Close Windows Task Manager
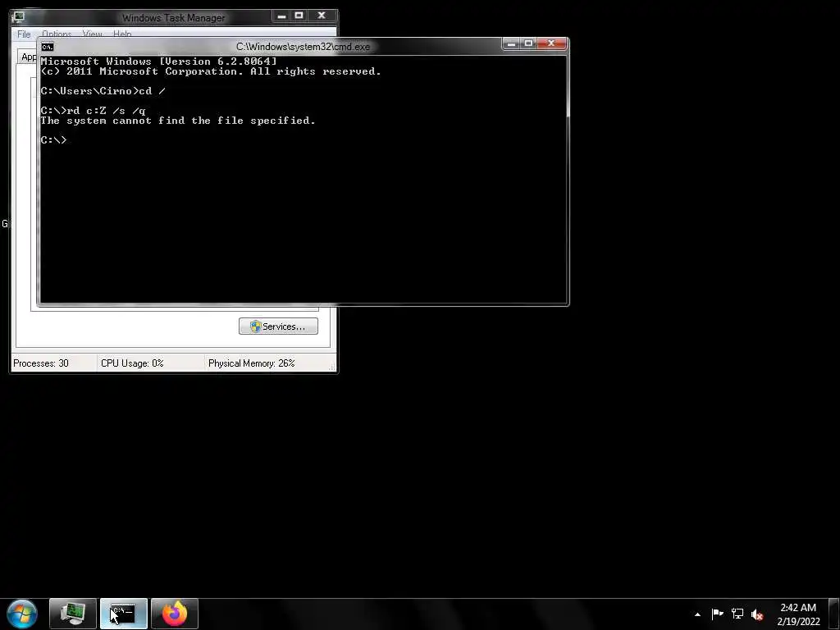 tap(322, 16)
